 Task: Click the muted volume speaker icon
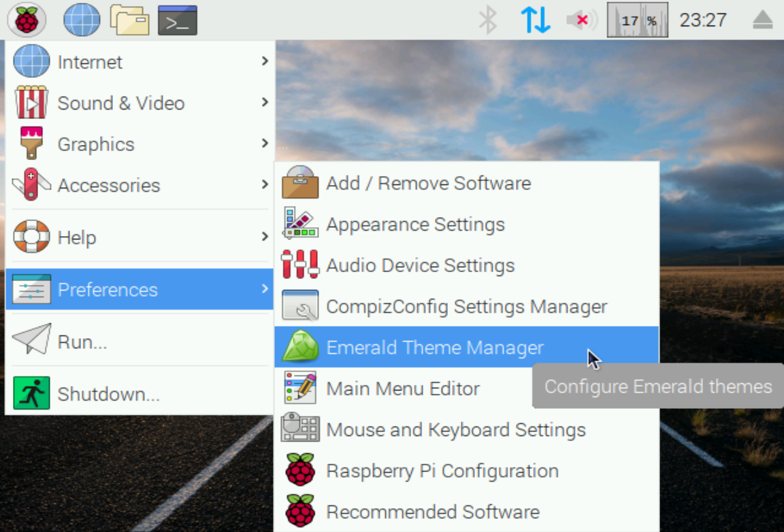click(582, 20)
